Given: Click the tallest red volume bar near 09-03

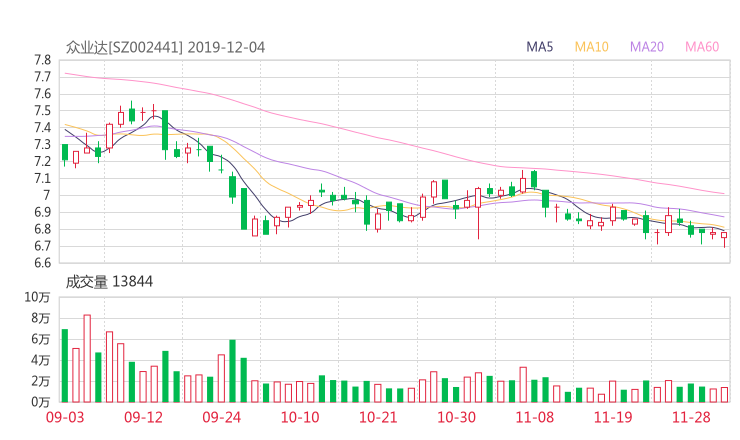Looking at the screenshot, I should pos(87,359).
